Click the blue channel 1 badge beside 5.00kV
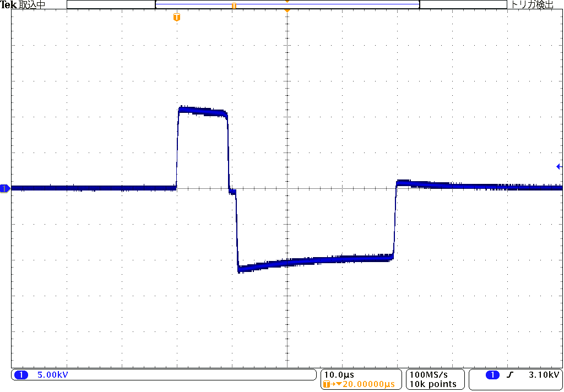 point(21,375)
